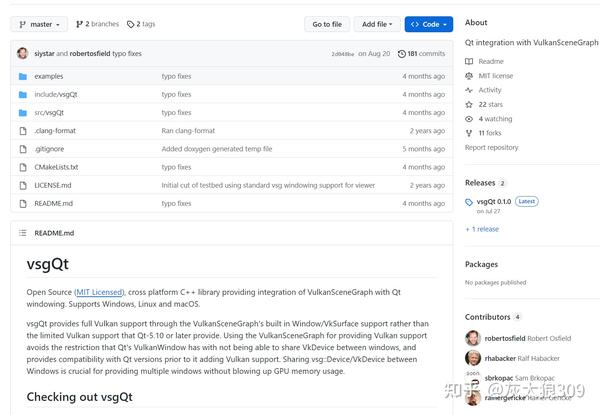View the 2 branches link
This screenshot has height=415, width=600.
tap(97, 24)
